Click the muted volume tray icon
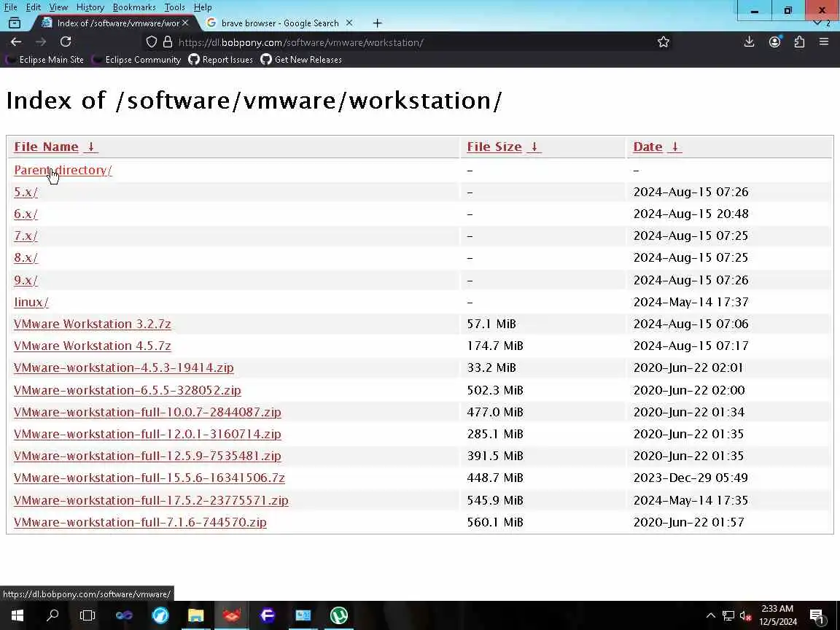Image resolution: width=840 pixels, height=630 pixels. point(745,615)
